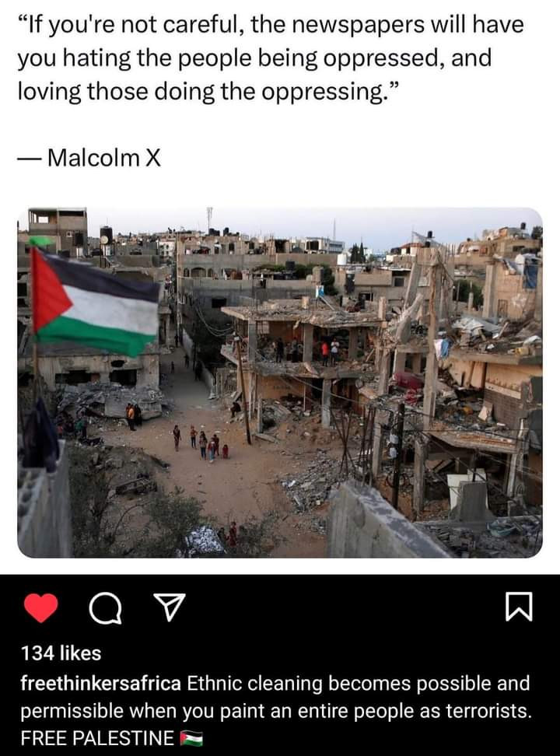560x756 pixels.
Task: View the list behind "134 likes"
Action: point(61,653)
